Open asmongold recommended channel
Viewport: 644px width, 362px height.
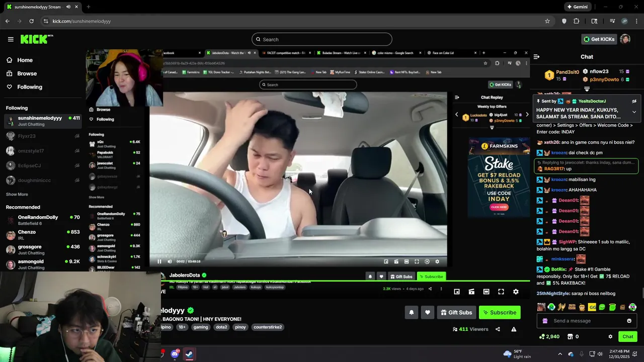[43, 264]
